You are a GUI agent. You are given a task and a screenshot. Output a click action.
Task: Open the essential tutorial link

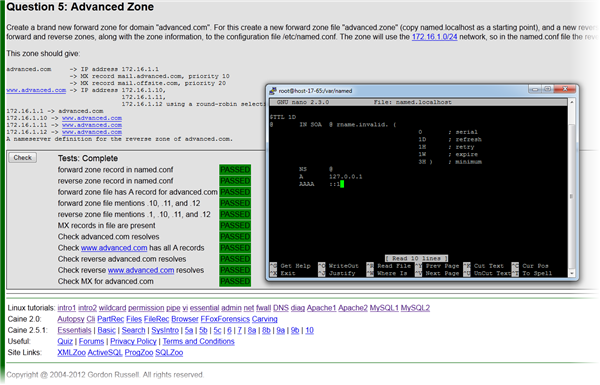click(204, 308)
